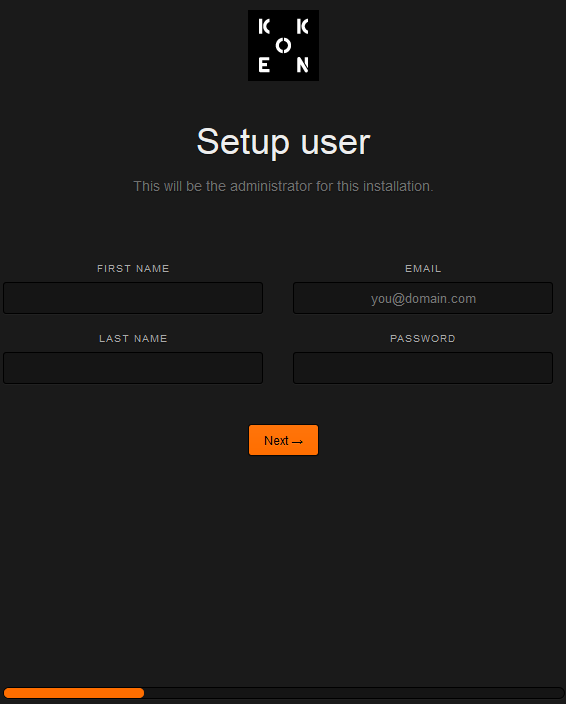Select the Password input field
The height and width of the screenshot is (704, 566).
423,368
